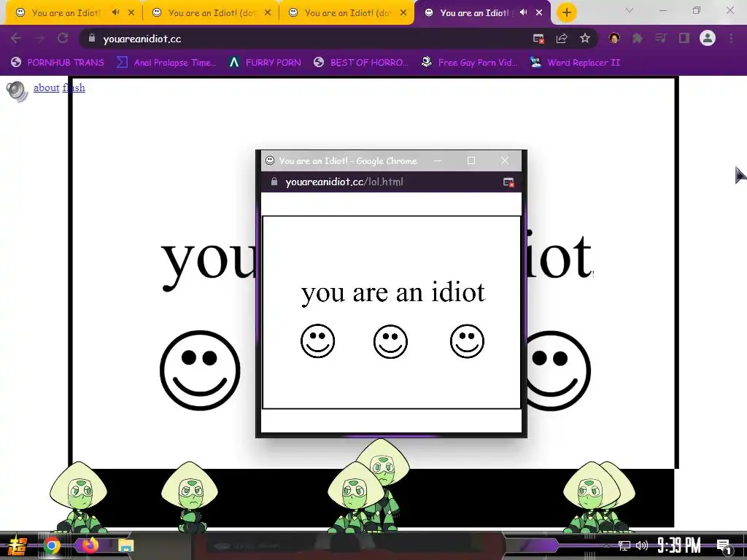The width and height of the screenshot is (747, 560).
Task: Open the Start menu on the taskbar
Action: tap(18, 545)
